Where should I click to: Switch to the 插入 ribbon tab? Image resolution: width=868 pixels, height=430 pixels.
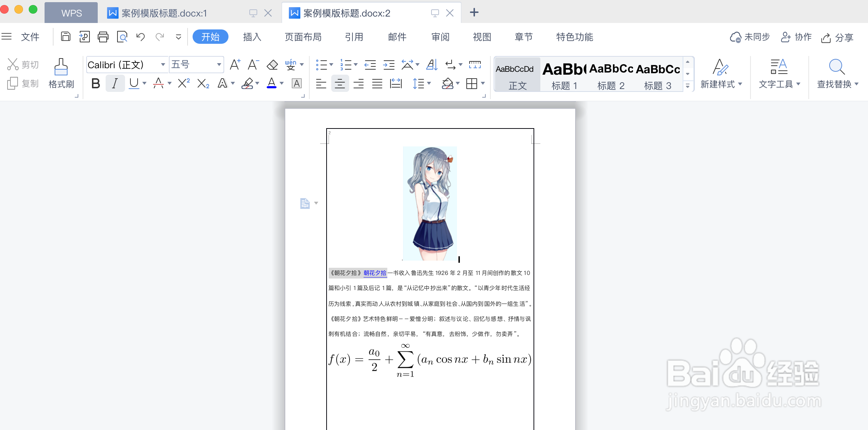click(x=252, y=37)
